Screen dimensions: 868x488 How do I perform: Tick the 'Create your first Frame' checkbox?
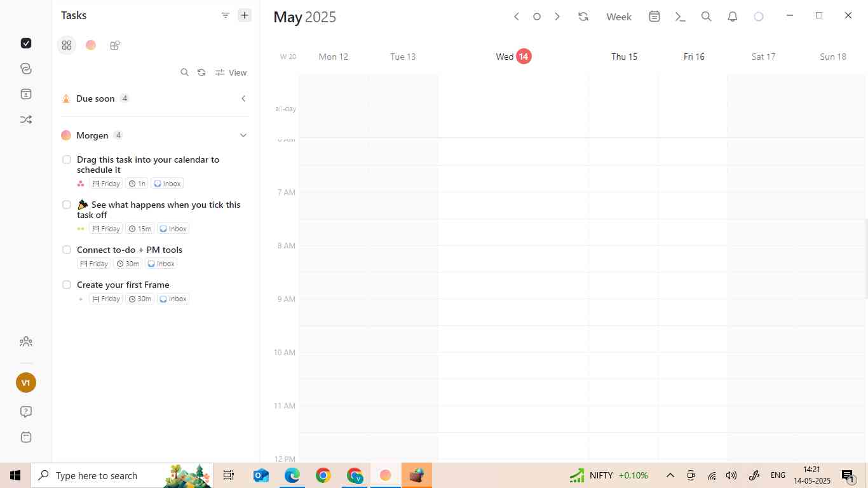click(x=67, y=285)
